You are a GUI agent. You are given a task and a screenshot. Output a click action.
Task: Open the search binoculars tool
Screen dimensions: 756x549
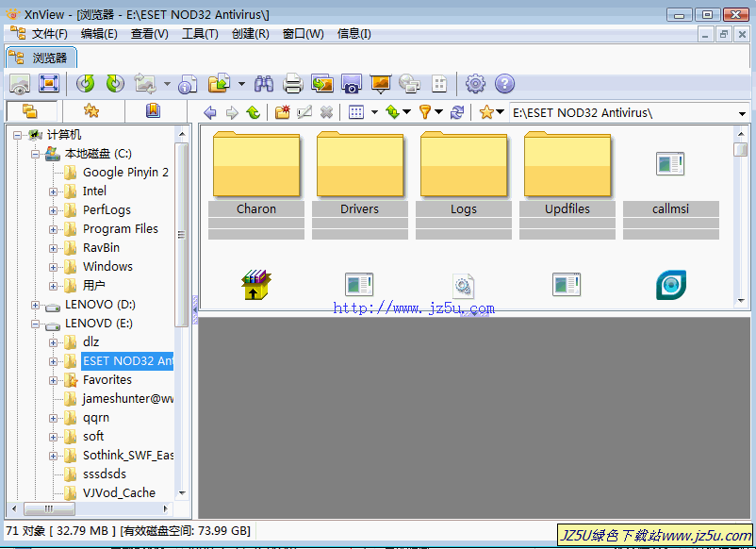pyautogui.click(x=264, y=84)
